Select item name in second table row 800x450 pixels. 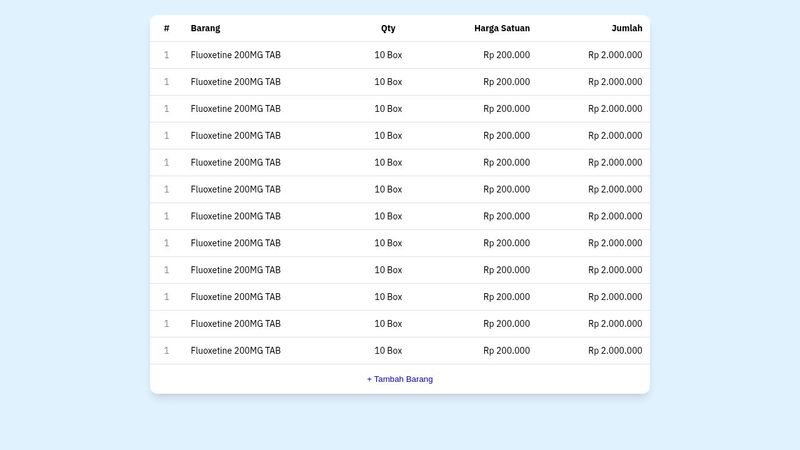pos(236,82)
